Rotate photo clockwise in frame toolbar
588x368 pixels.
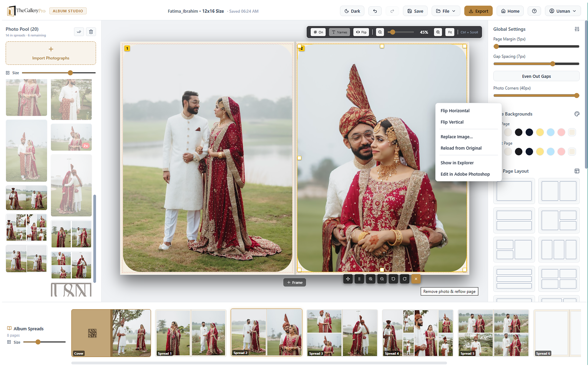[x=404, y=279]
